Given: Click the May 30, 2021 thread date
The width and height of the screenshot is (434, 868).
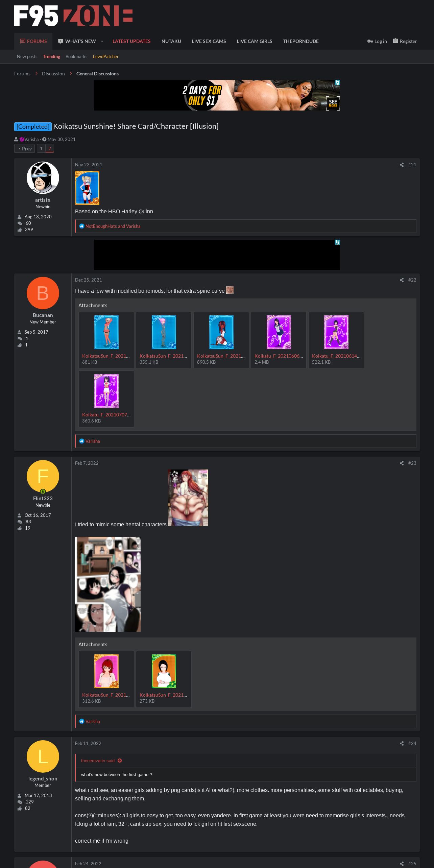Looking at the screenshot, I should tap(62, 139).
